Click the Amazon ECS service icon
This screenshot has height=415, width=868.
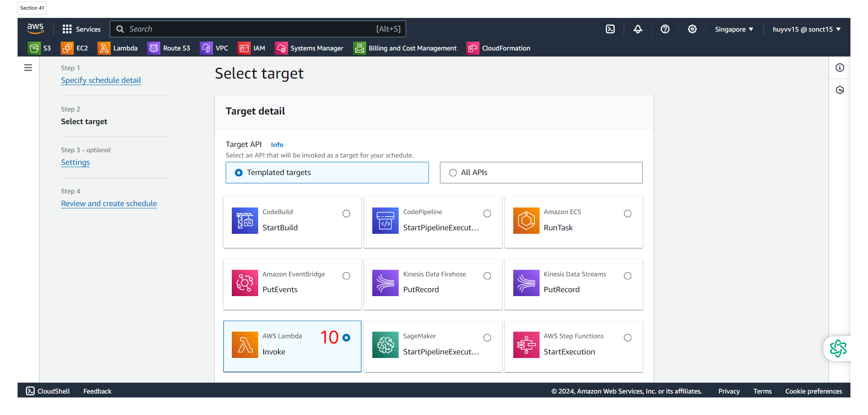click(526, 221)
